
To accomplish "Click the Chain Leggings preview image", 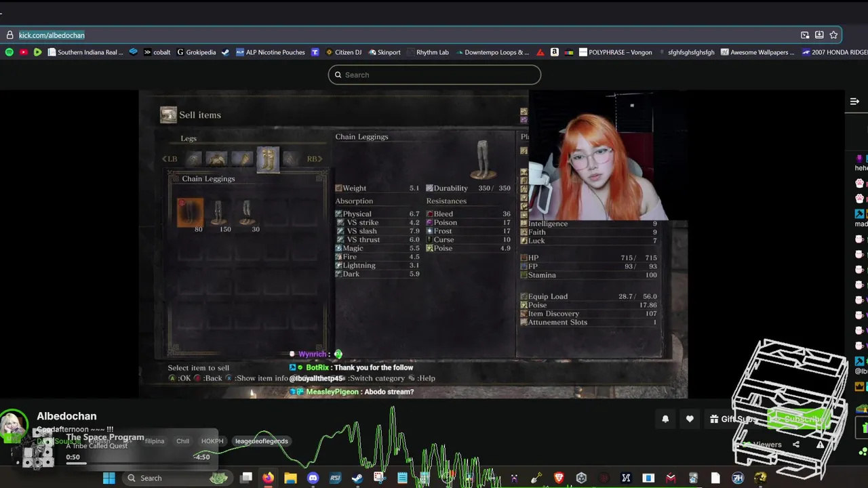I will point(483,159).
